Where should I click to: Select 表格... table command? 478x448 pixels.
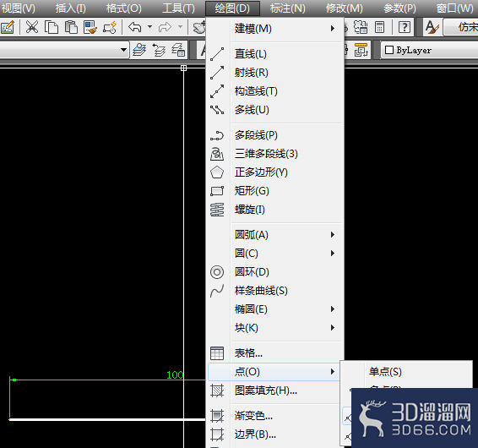(x=275, y=353)
